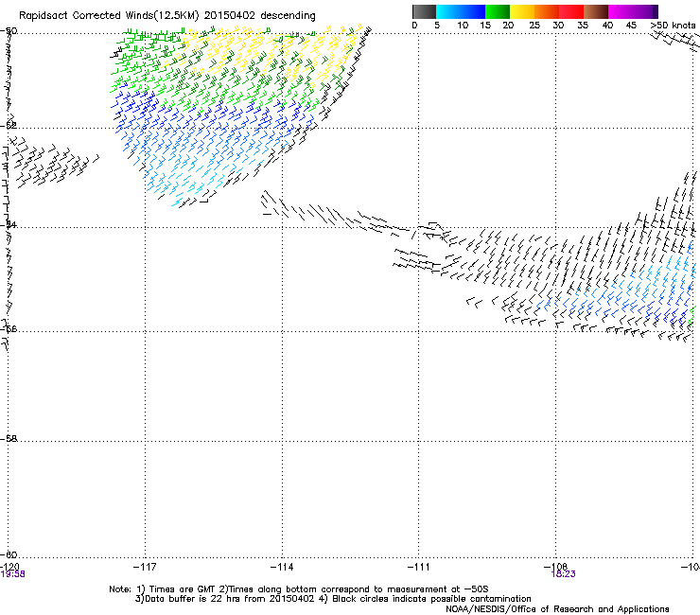Click the date '20150402' in the title
The width and height of the screenshot is (700, 615).
tap(230, 15)
